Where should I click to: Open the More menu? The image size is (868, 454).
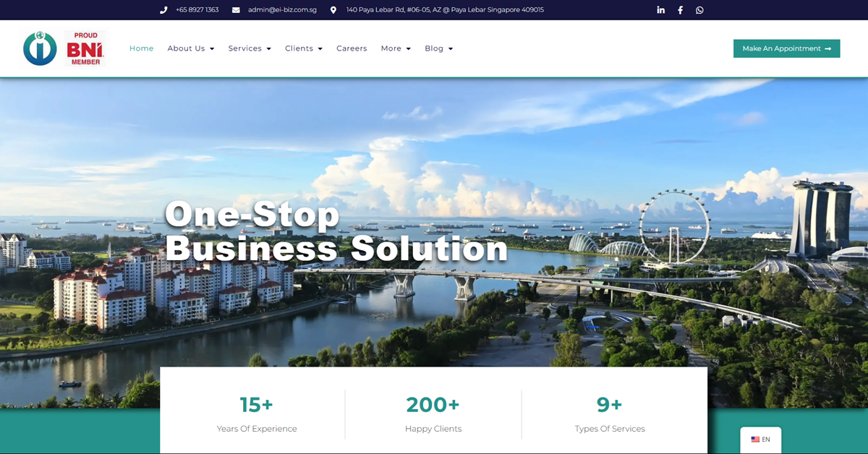click(396, 48)
